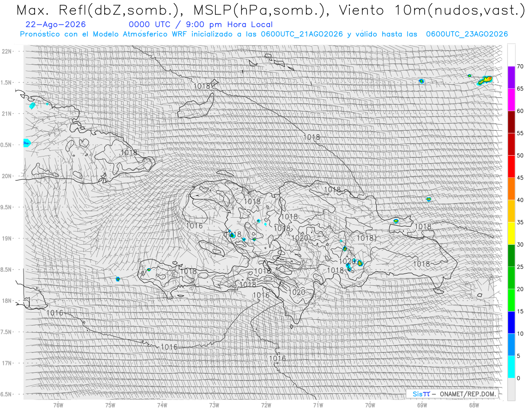532x411 pixels.
Task: Select the "73W" longitude label
Action: (214, 405)
